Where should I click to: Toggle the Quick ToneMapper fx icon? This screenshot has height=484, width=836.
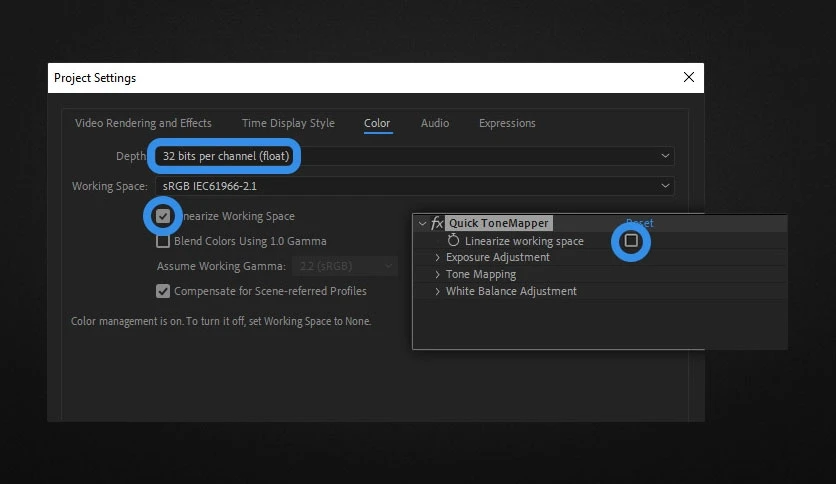tap(437, 223)
